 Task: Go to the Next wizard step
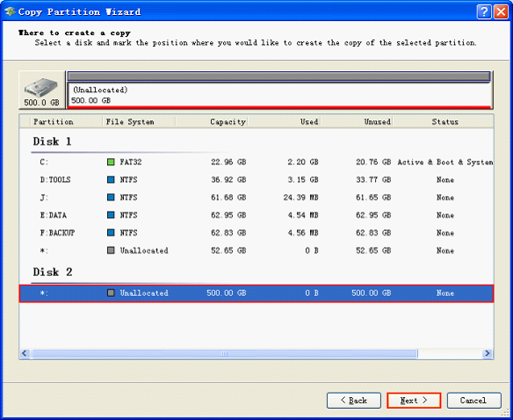(414, 401)
